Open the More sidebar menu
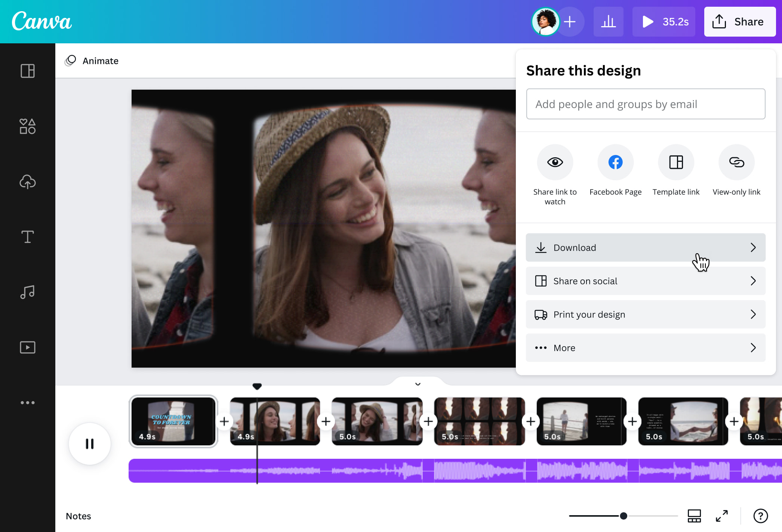Image resolution: width=782 pixels, height=532 pixels. tap(27, 402)
